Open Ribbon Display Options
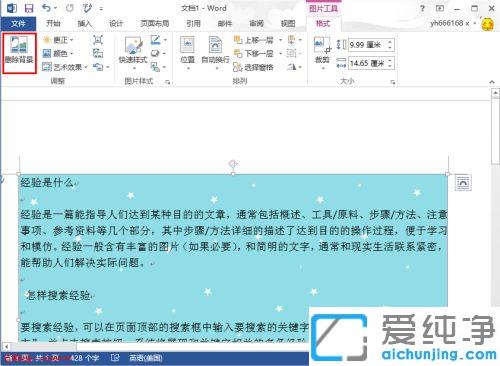The height and width of the screenshot is (366, 500). pos(440,8)
